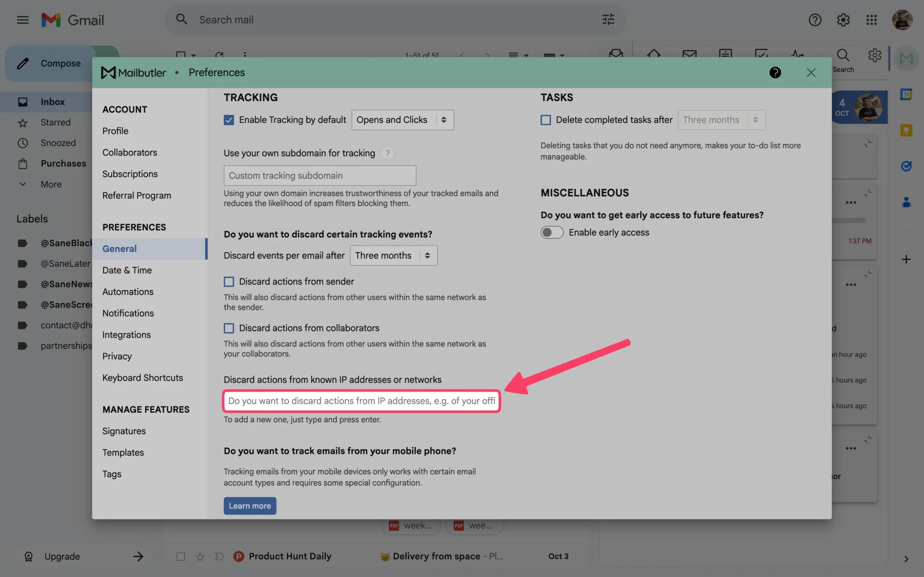Viewport: 924px width, 577px height.
Task: Click the subdomain tracking help tooltip icon
Action: 387,153
